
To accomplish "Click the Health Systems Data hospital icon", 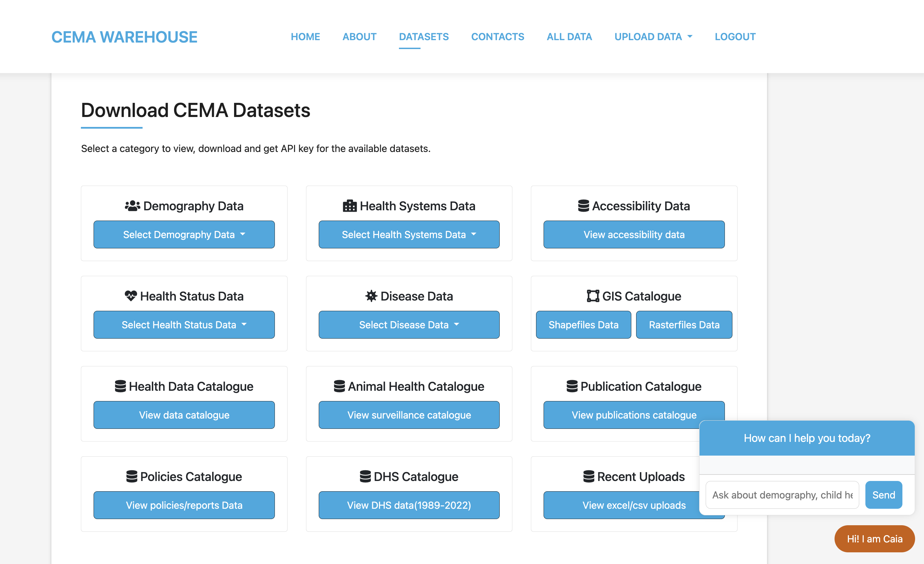I will pos(349,205).
